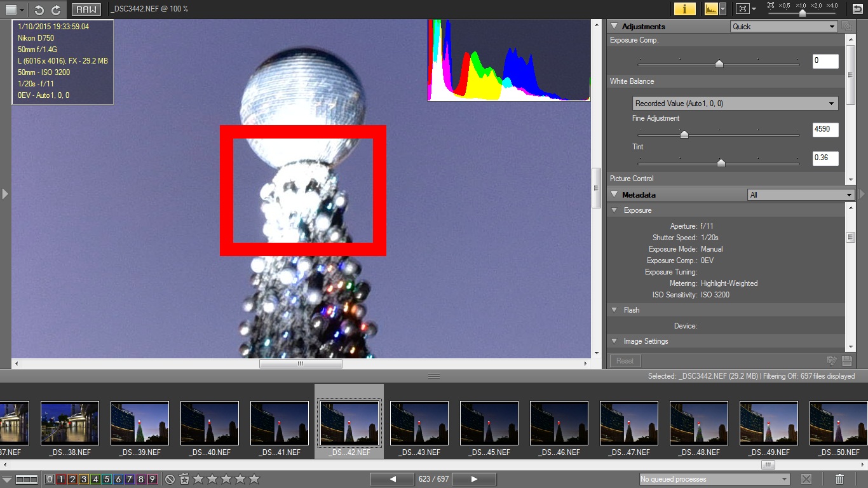Click the trash delete icon

[839, 479]
